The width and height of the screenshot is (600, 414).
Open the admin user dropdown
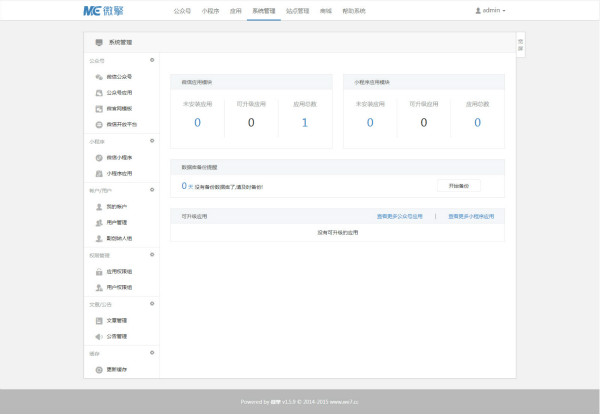click(490, 10)
